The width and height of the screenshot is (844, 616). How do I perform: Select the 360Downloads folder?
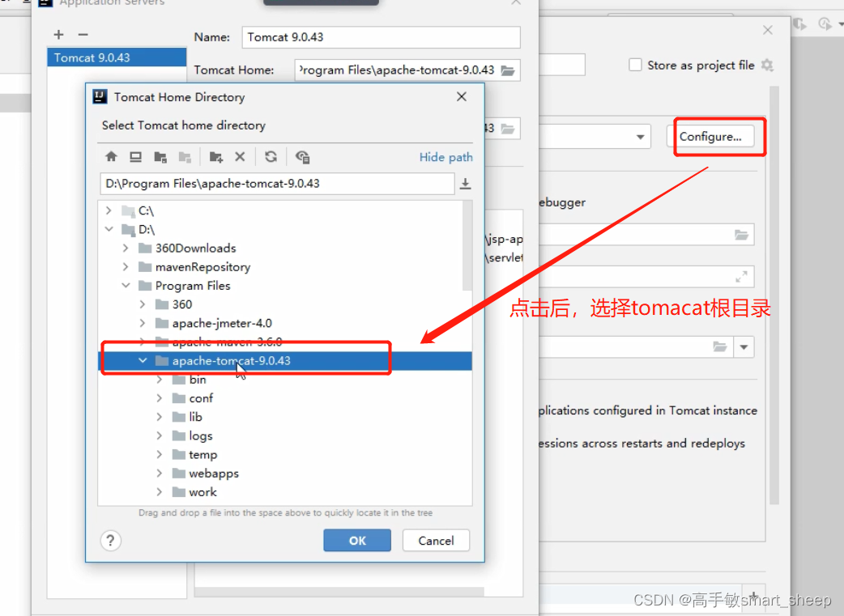point(195,248)
